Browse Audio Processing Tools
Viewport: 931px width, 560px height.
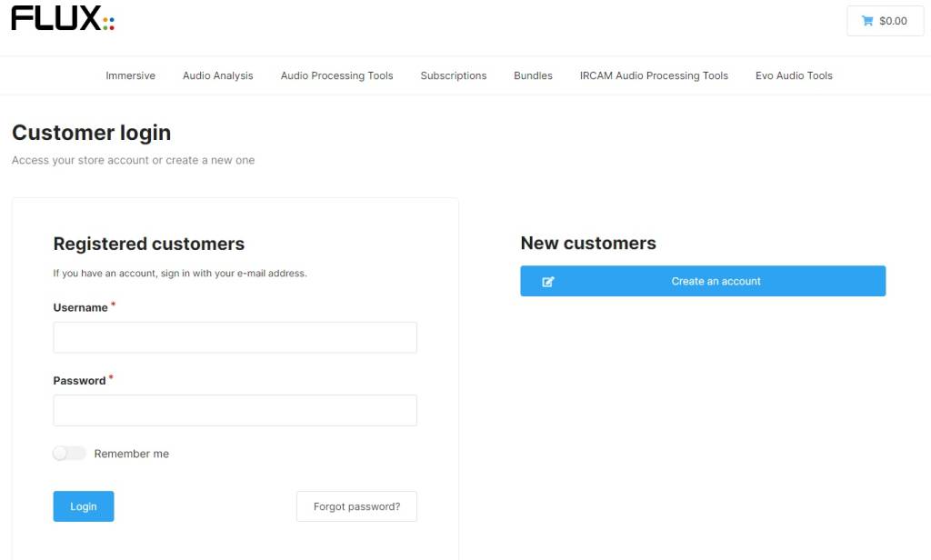336,75
